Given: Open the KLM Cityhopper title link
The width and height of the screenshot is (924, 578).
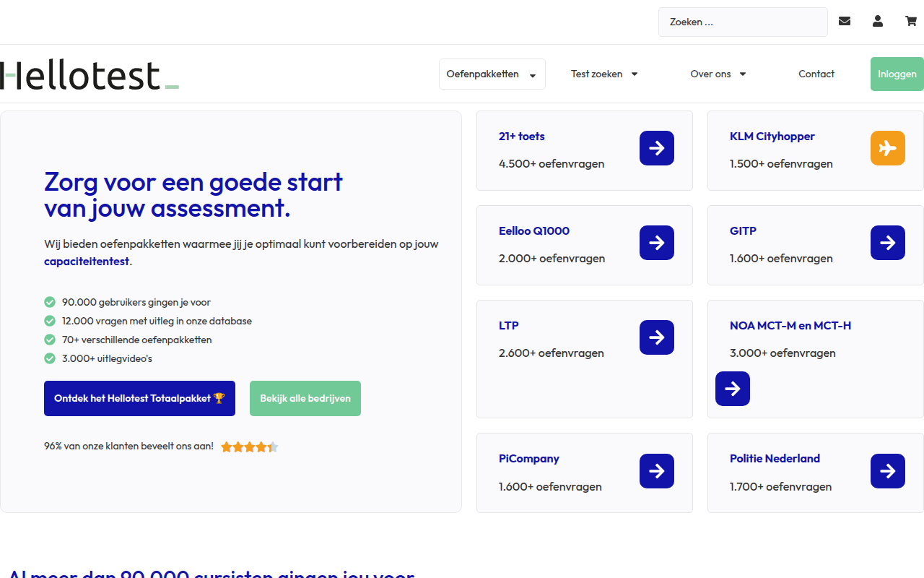Looking at the screenshot, I should pos(772,136).
